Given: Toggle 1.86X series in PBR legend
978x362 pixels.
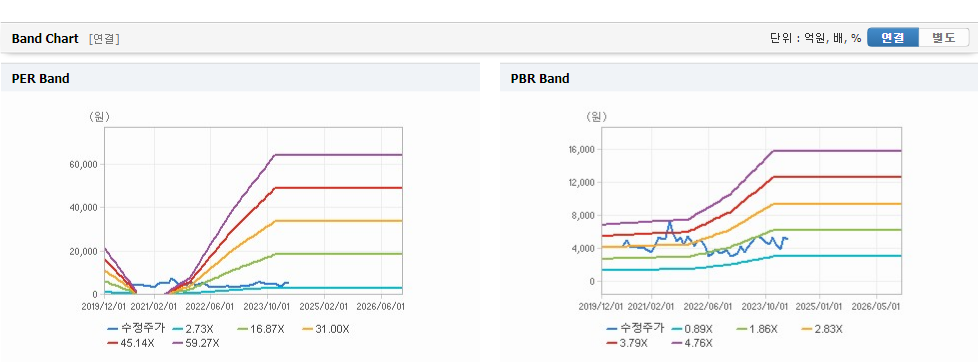Looking at the screenshot, I should [x=758, y=328].
